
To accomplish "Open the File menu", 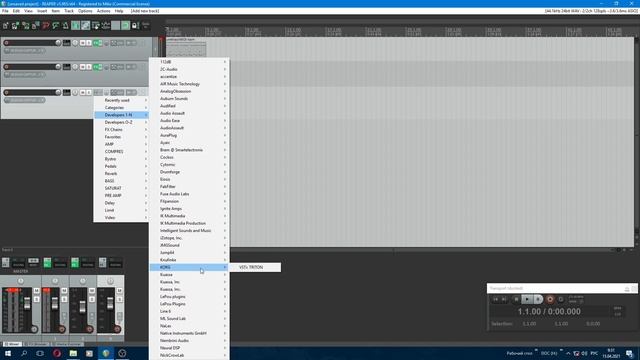I will (x=5, y=11).
